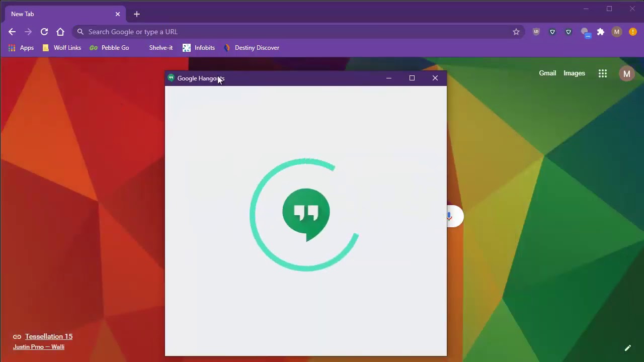Screen dimensions: 644x362
Task: Close the Google Hangouts window
Action: click(435, 78)
